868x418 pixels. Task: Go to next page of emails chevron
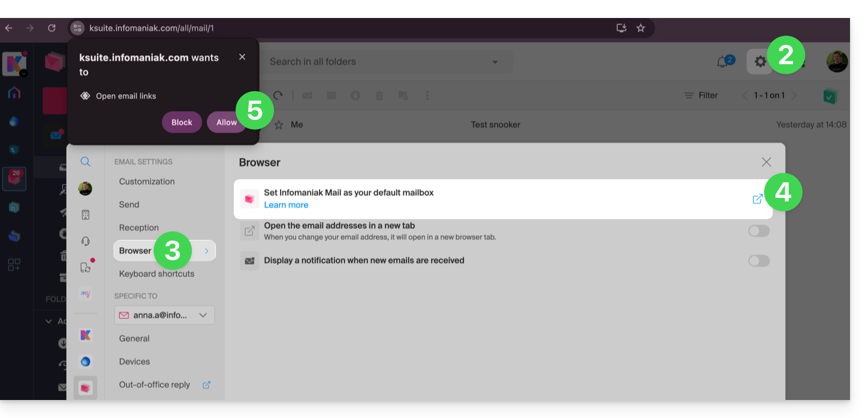[x=794, y=95]
